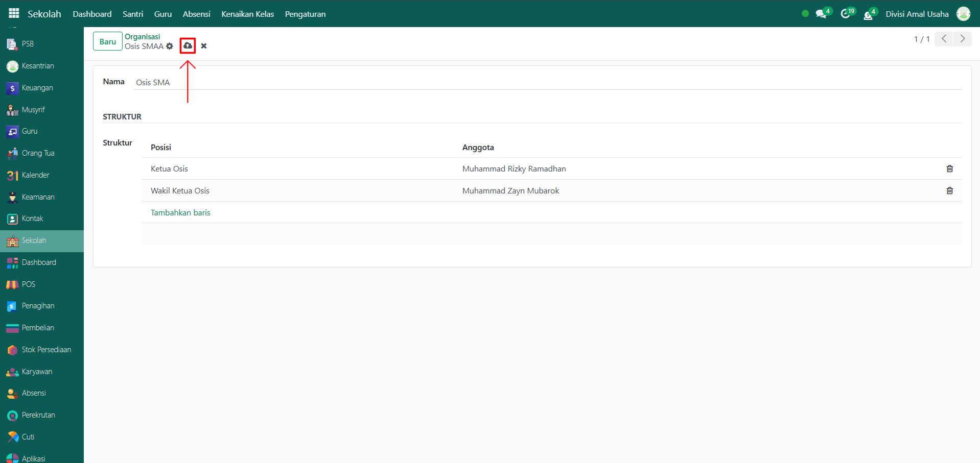This screenshot has width=980, height=463.
Task: Go to the next record arrow
Action: [x=962, y=39]
